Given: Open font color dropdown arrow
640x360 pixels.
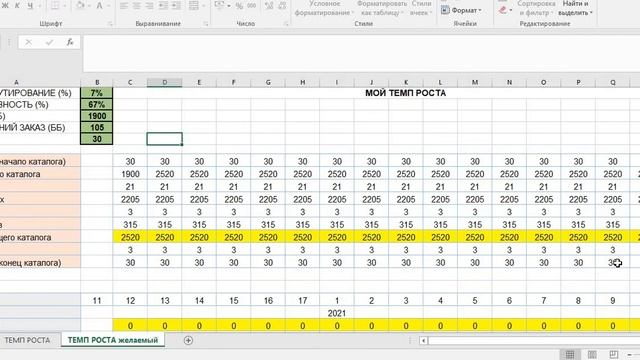Looking at the screenshot, I should pos(108,6).
